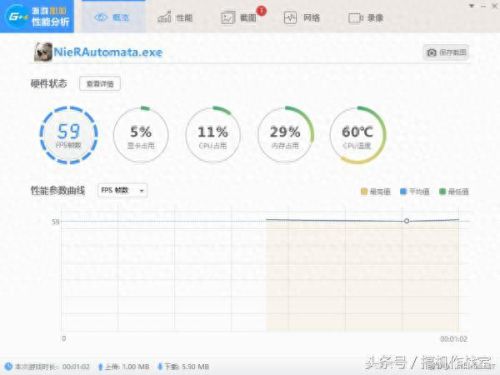Select the 29% memory usage gauge
Image resolution: width=500 pixels, height=375 pixels.
[x=285, y=135]
